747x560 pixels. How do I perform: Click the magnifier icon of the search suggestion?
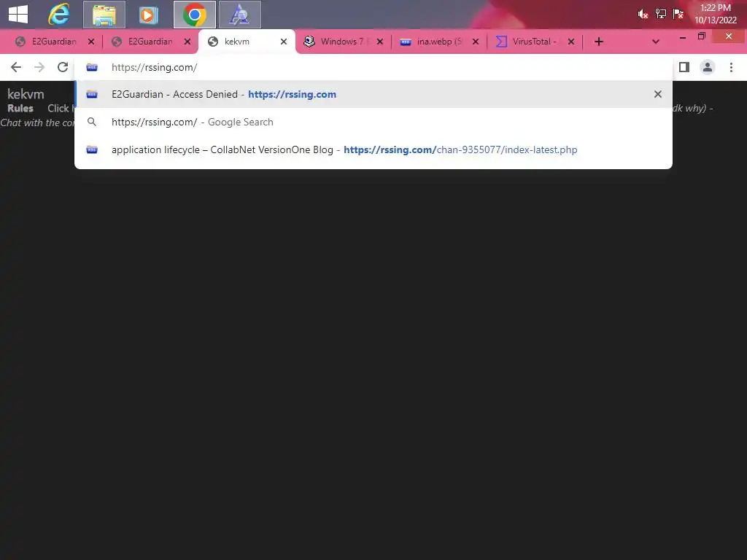pos(92,122)
